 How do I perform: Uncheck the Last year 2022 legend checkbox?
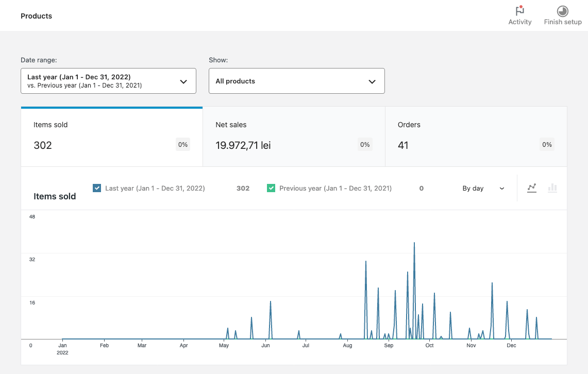point(97,188)
